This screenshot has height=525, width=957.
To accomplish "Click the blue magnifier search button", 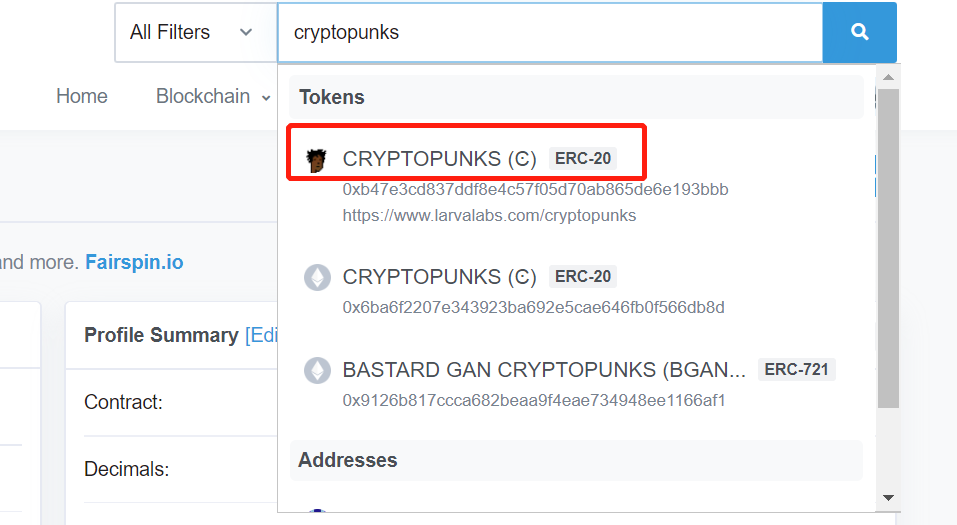I will click(x=859, y=32).
